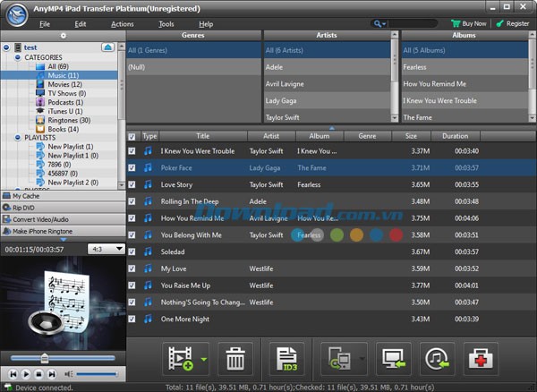The image size is (537, 392).
Task: Click the gear icon above device tree
Action: tap(63, 36)
